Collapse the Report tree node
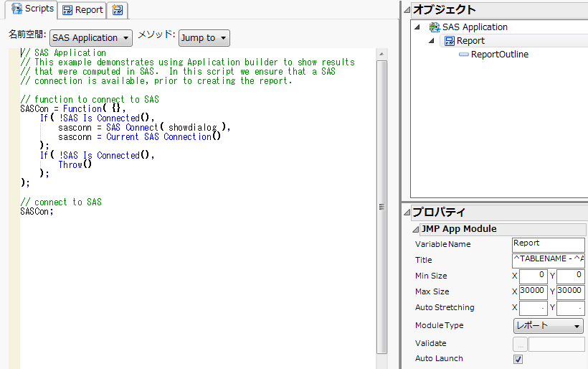Viewport: 588px width, 369px height. pyautogui.click(x=432, y=41)
